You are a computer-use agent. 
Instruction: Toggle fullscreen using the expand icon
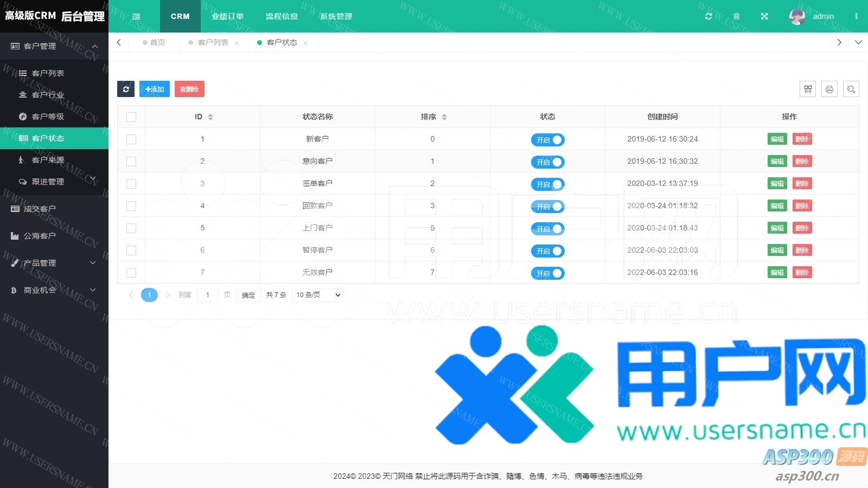[764, 16]
